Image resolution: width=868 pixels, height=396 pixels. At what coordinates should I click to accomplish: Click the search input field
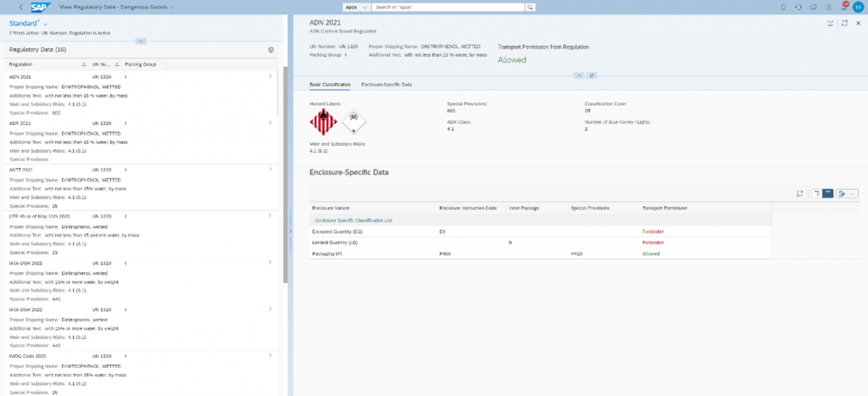[x=448, y=7]
